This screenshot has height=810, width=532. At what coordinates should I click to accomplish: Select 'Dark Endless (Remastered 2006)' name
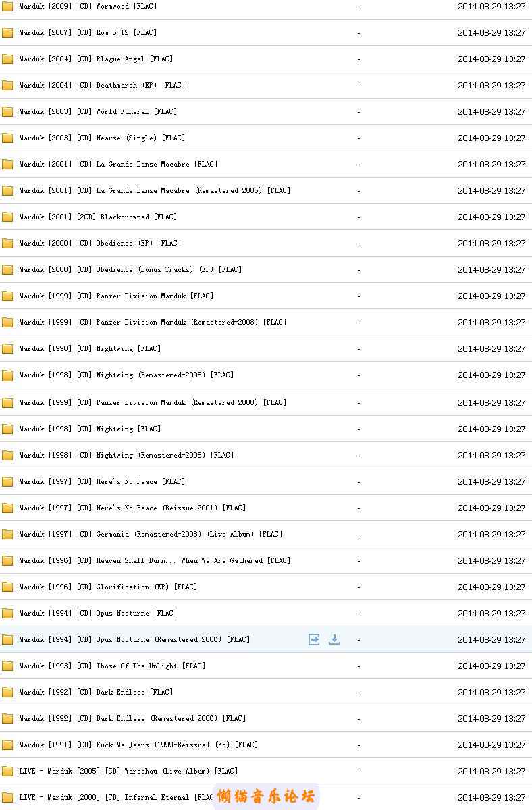(157, 718)
